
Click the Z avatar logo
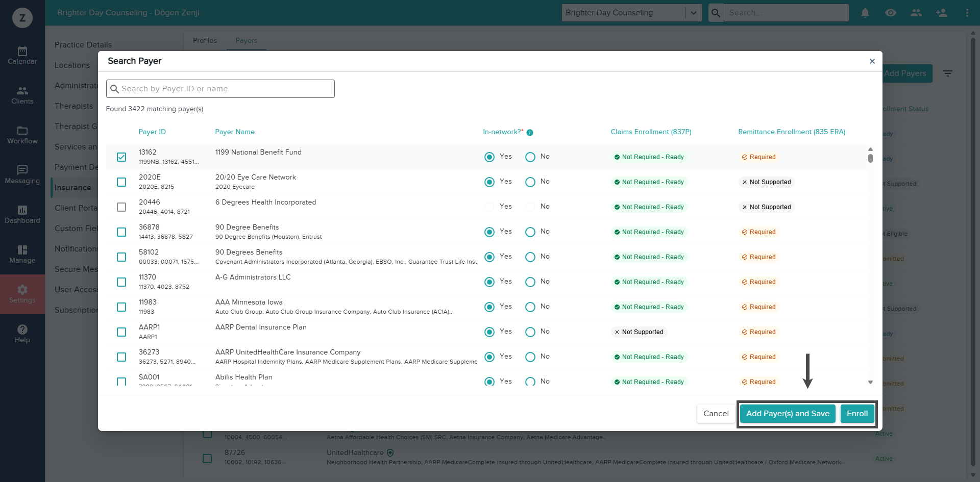coord(22,18)
